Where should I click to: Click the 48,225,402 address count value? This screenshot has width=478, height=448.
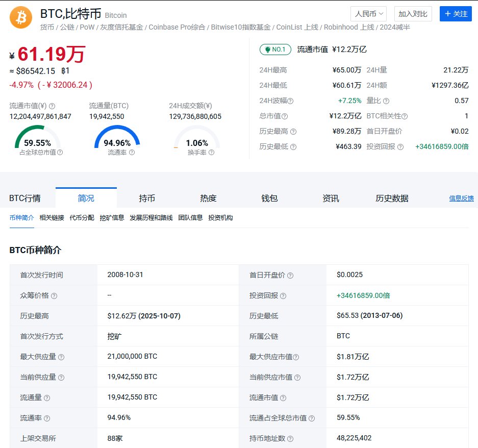click(354, 438)
